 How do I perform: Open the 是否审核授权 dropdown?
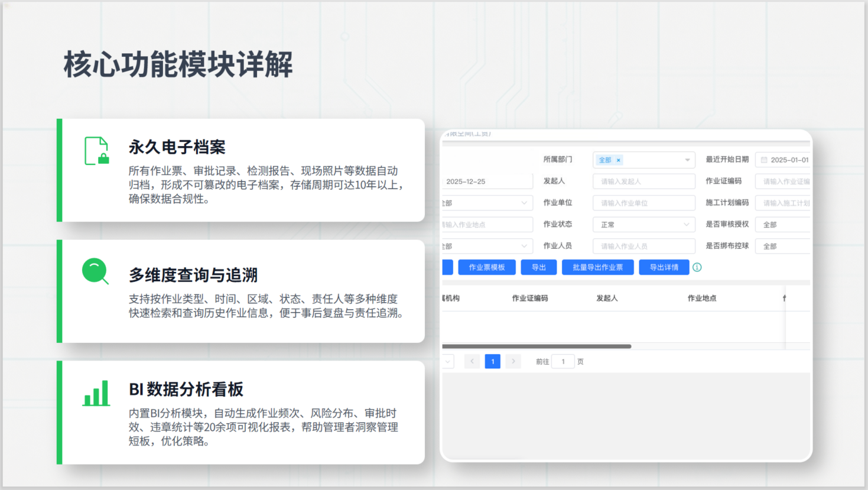(x=783, y=225)
